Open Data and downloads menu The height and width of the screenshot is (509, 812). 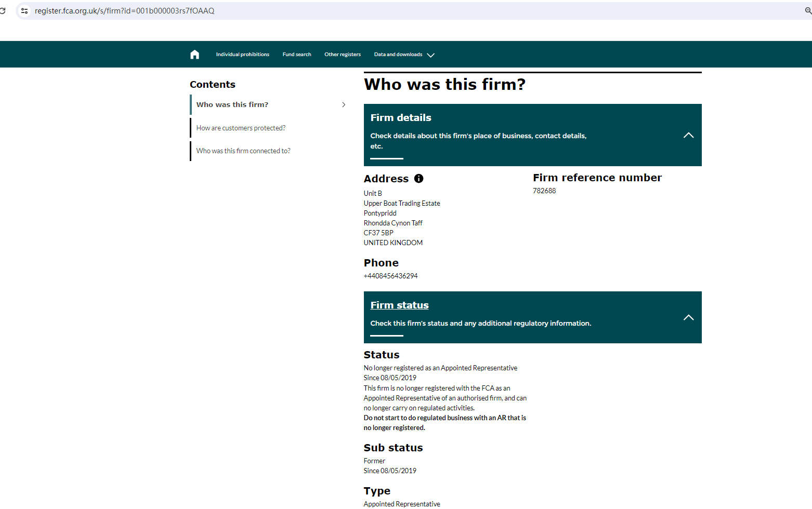[398, 55]
